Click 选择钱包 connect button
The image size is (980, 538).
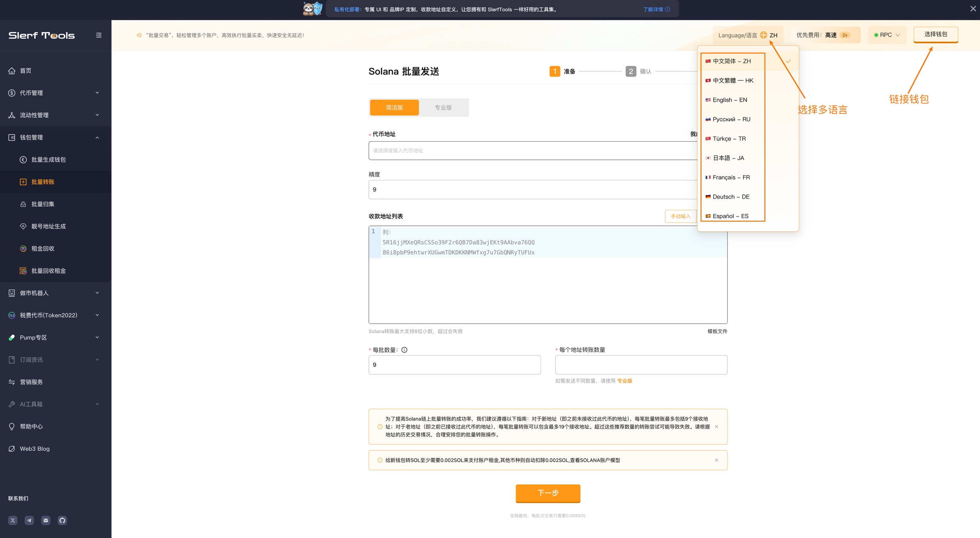[935, 34]
